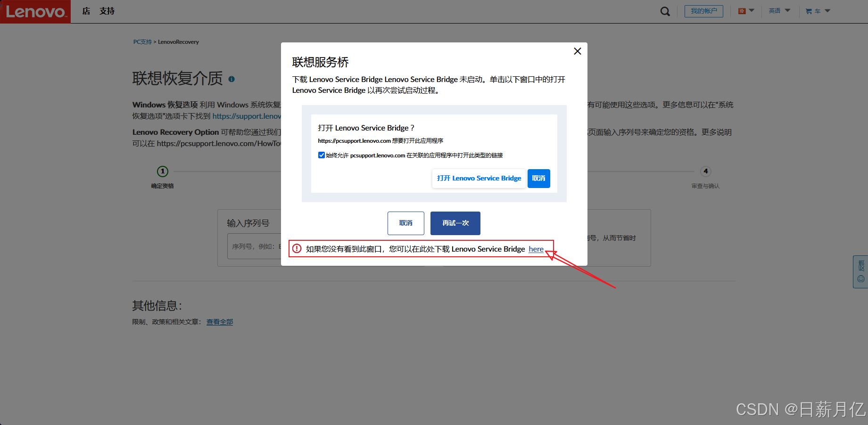868x425 pixels.
Task: Click the red warning icon beside the download notice
Action: click(x=297, y=249)
